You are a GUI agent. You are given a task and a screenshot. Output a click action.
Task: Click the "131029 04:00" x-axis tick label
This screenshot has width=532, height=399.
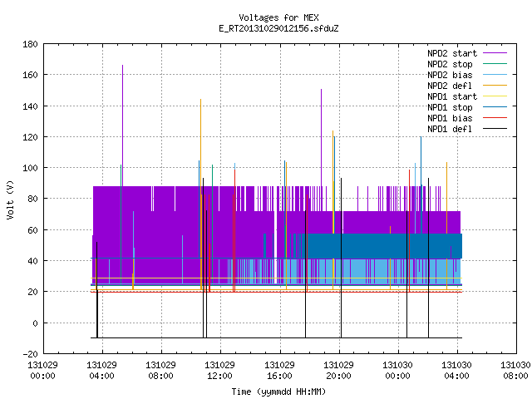point(101,371)
